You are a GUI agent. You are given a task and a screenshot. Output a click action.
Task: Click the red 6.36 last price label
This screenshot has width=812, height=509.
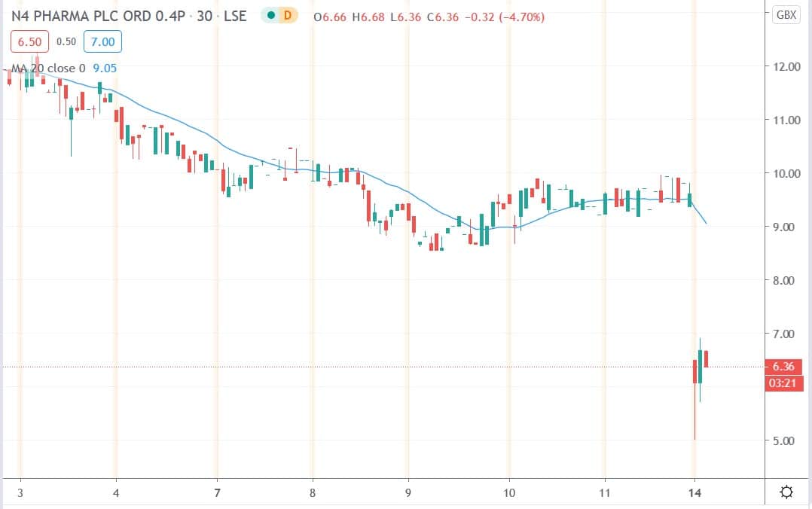(783, 366)
